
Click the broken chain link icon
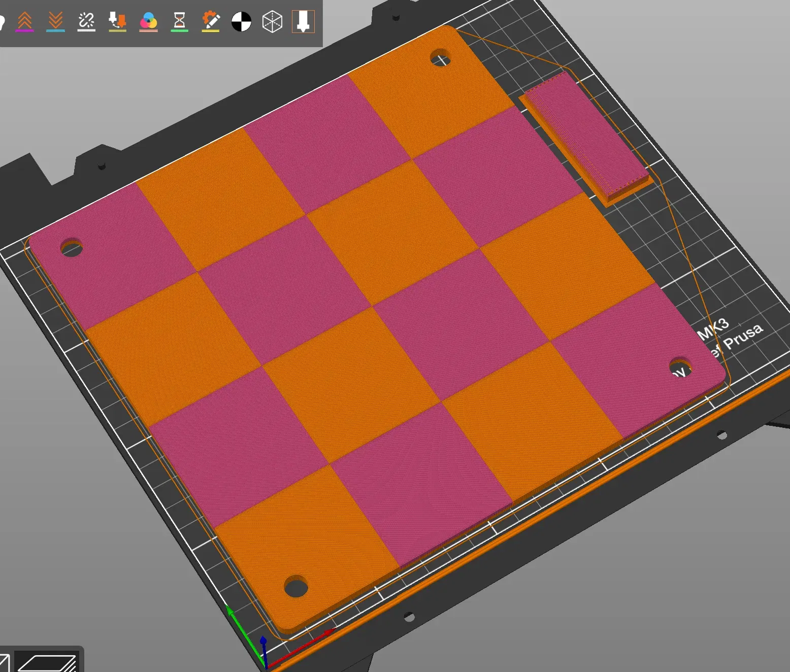[x=86, y=21]
